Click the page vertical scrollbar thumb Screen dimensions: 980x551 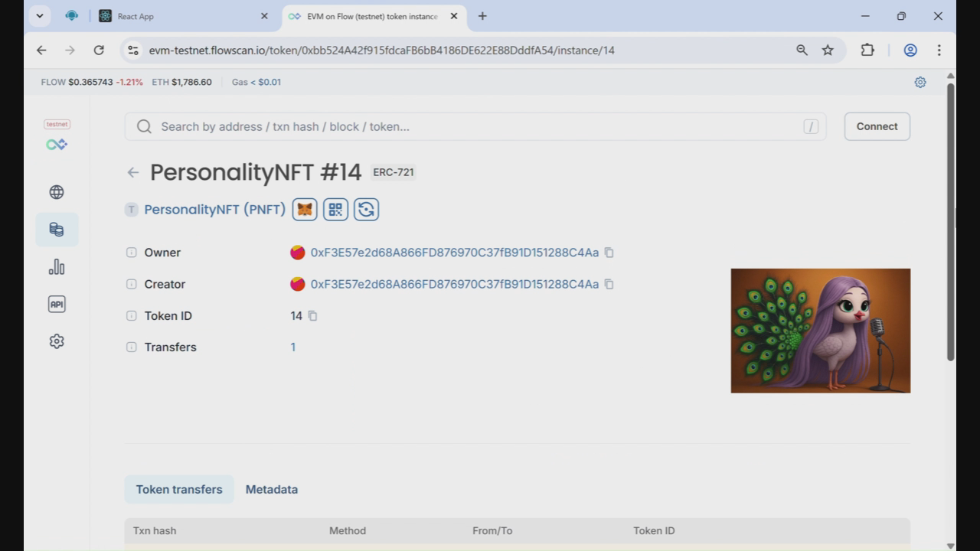[951, 221]
